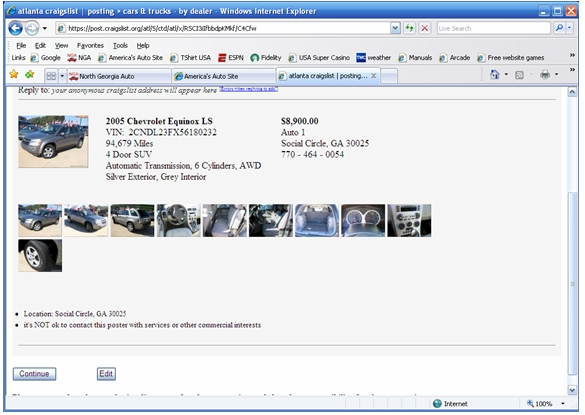The height and width of the screenshot is (415, 585).
Task: Open the Arcade favorite link
Action: point(455,58)
